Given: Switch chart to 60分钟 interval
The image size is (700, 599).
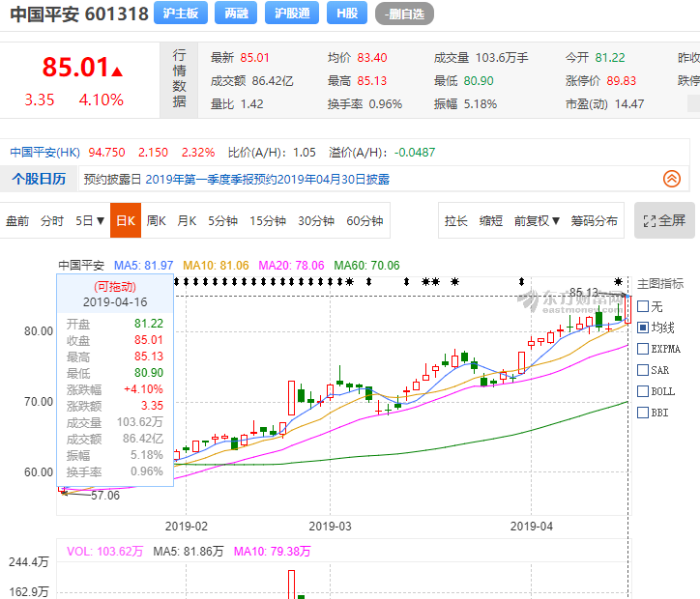Looking at the screenshot, I should click(365, 221).
